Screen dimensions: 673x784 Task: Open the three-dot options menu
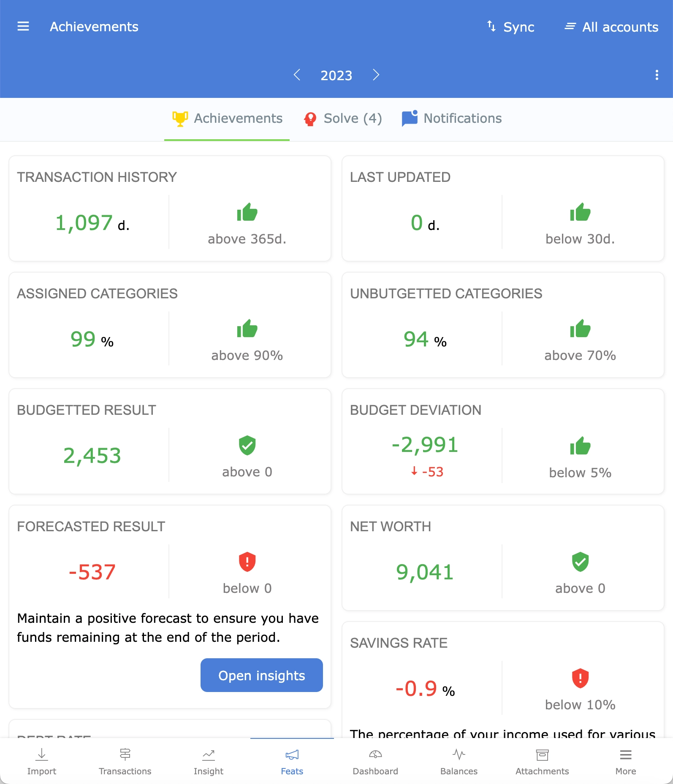coord(657,75)
